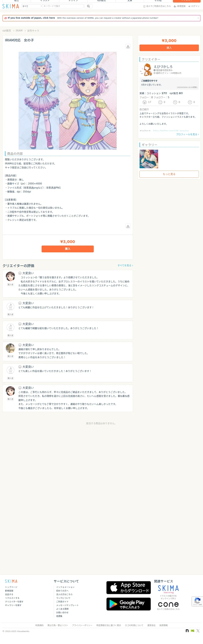Click the ログイン link in the header

[x=194, y=6]
